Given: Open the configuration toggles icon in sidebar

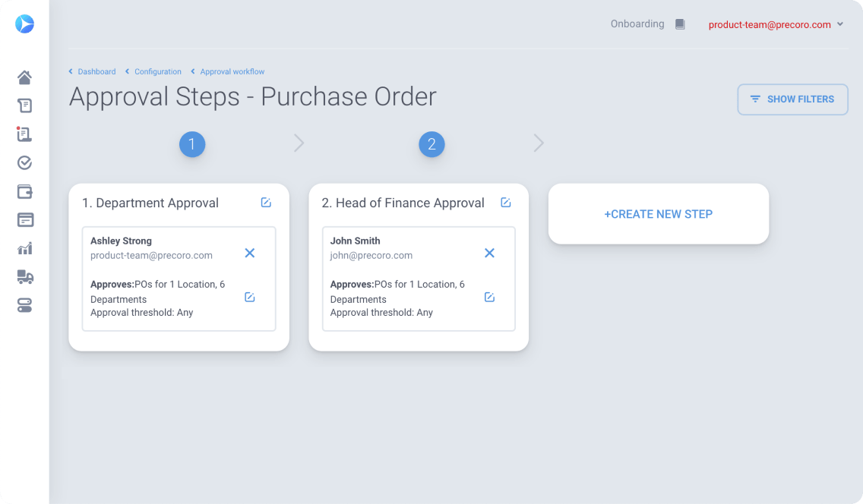Looking at the screenshot, I should point(25,306).
